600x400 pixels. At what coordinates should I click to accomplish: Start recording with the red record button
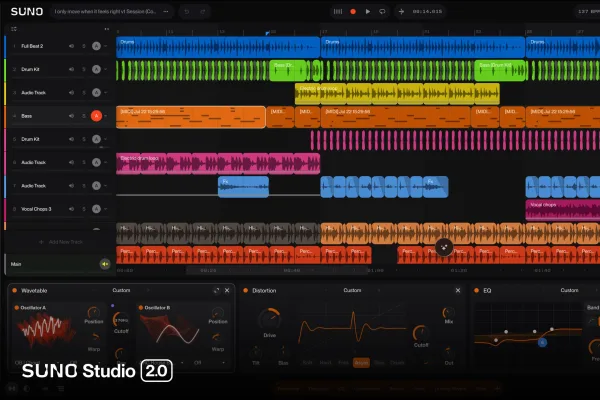[353, 11]
